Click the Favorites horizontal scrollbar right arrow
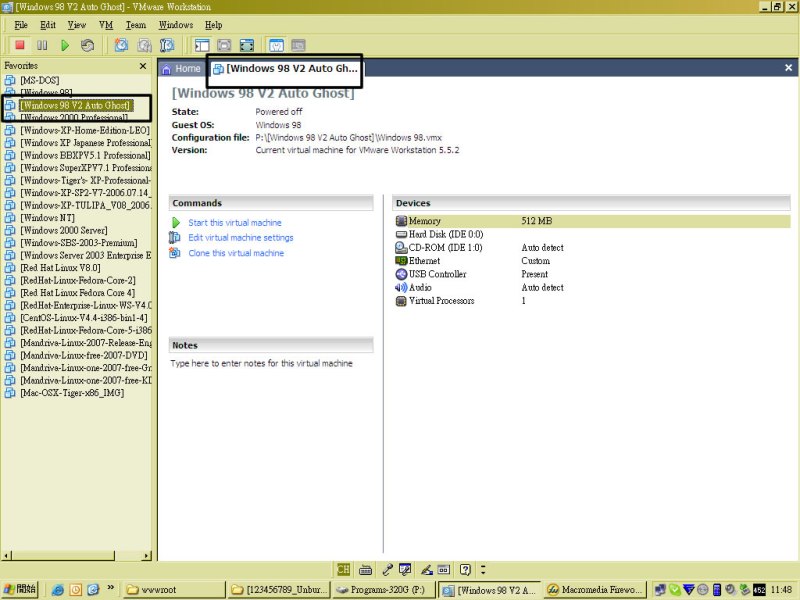 [147, 555]
